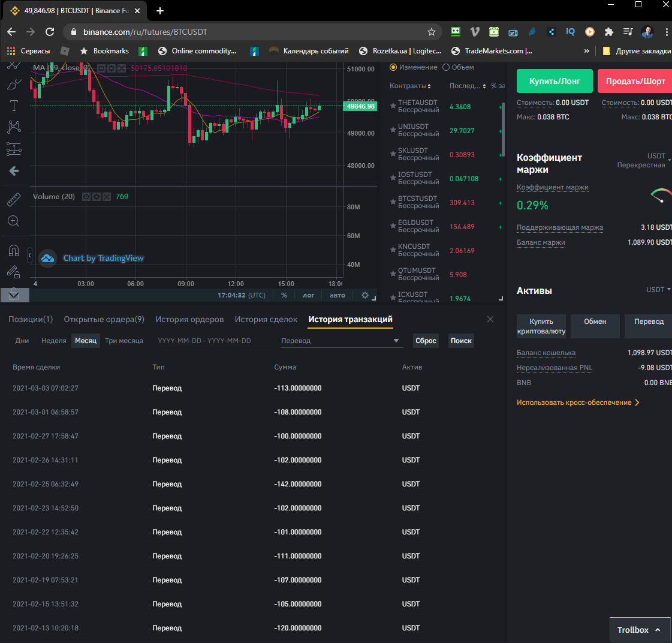
Task: Open the Chart by TradingView link
Action: (x=103, y=259)
